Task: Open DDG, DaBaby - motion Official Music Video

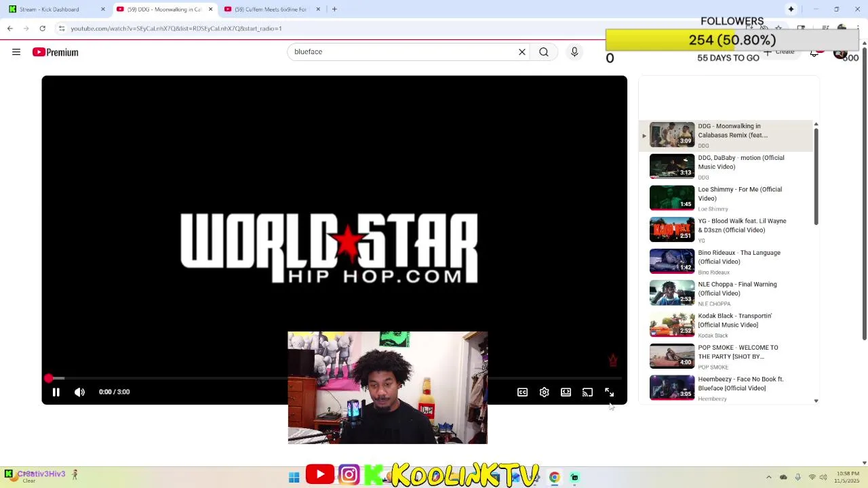Action: point(726,167)
